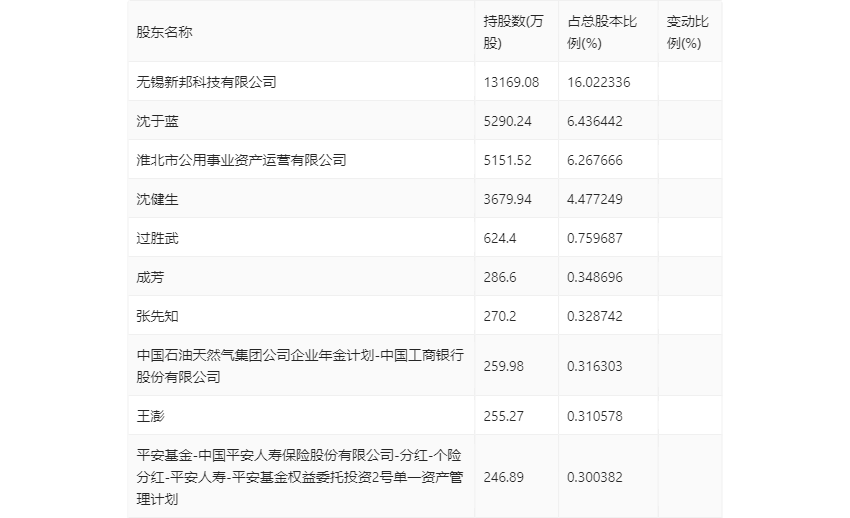Image resolution: width=850 pixels, height=518 pixels.
Task: Click the percentage 6.436442
Action: click(595, 121)
